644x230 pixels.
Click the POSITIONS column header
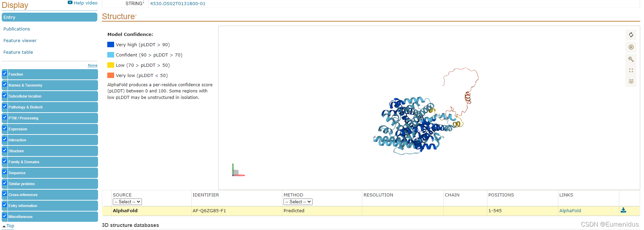pos(501,195)
